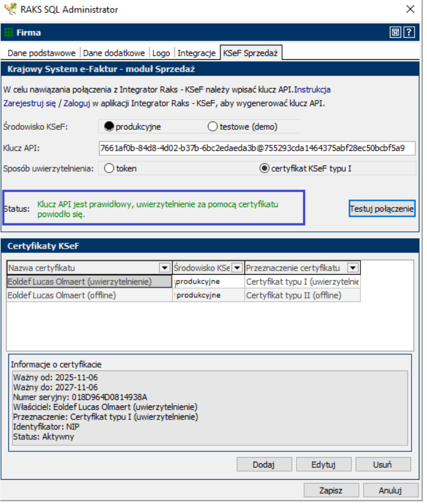Click the RAKS SQL Administrator app icon
Viewport: 427px width, 504px height.
pyautogui.click(x=10, y=10)
